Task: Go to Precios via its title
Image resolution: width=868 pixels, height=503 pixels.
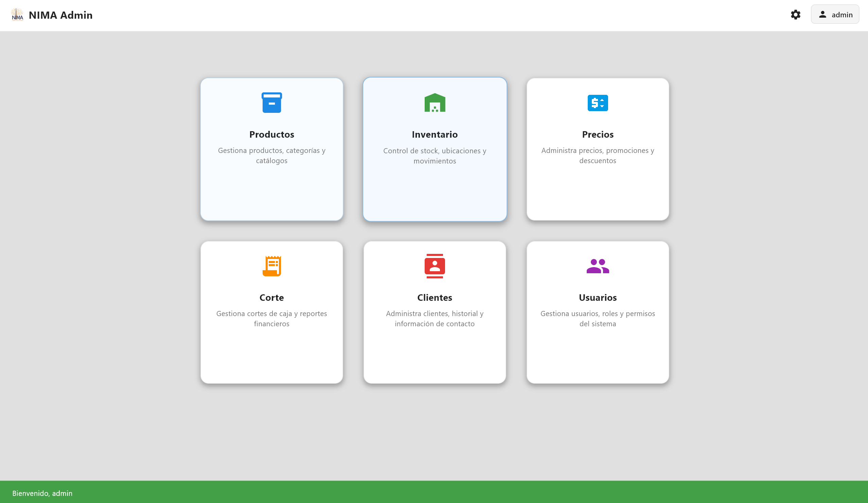Action: (x=598, y=134)
